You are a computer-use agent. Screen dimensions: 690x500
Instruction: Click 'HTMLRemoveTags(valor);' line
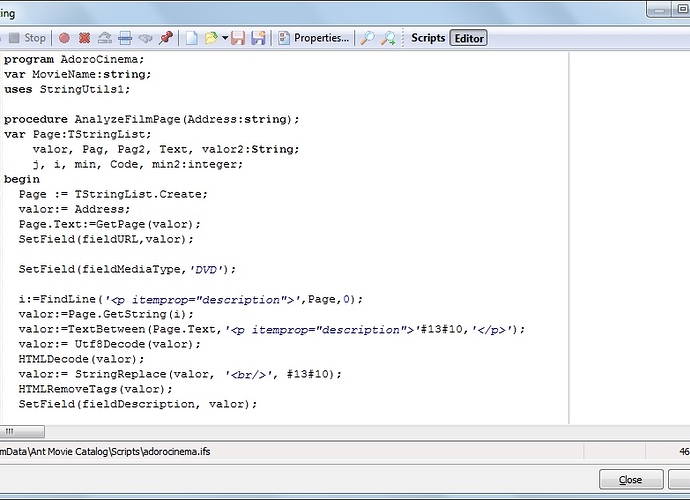pyautogui.click(x=95, y=389)
